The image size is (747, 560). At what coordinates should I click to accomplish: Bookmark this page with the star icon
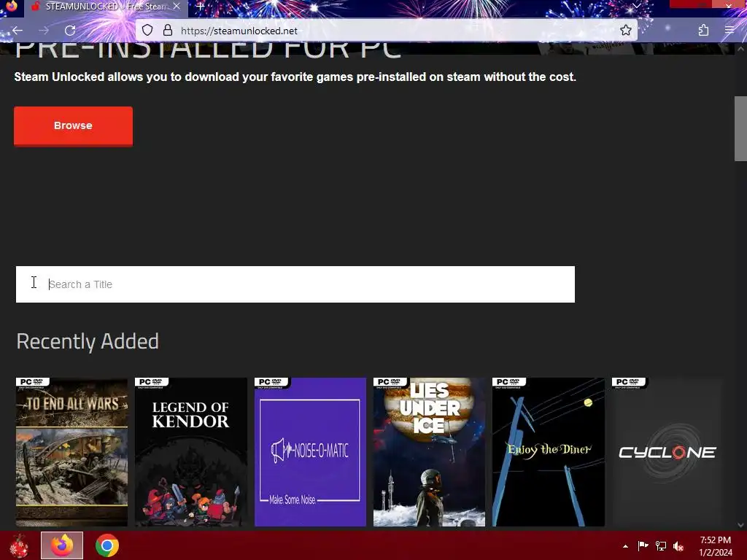pyautogui.click(x=625, y=31)
